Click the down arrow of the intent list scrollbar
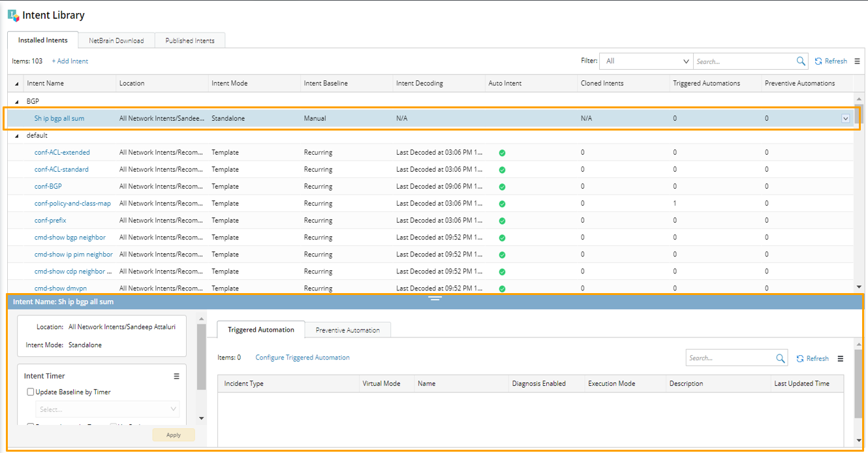Viewport: 868px width, 453px height. tap(858, 287)
